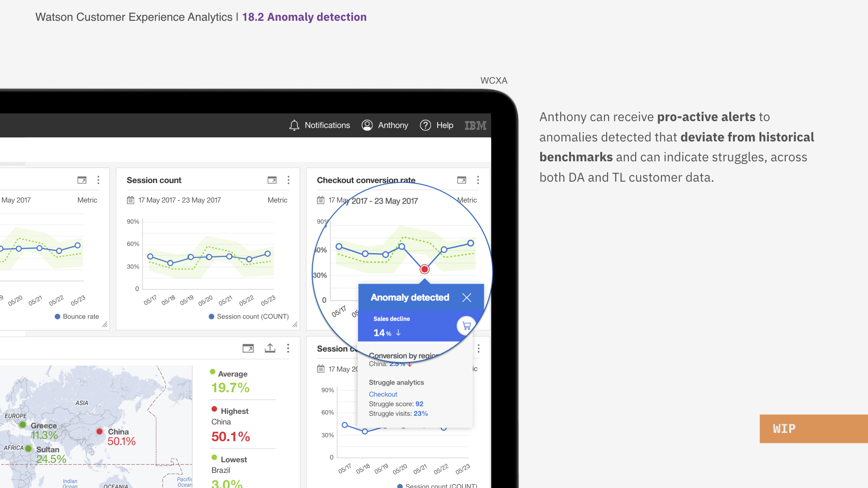Click the Checkout conversion rate title
This screenshot has width=868, height=488.
click(x=366, y=180)
